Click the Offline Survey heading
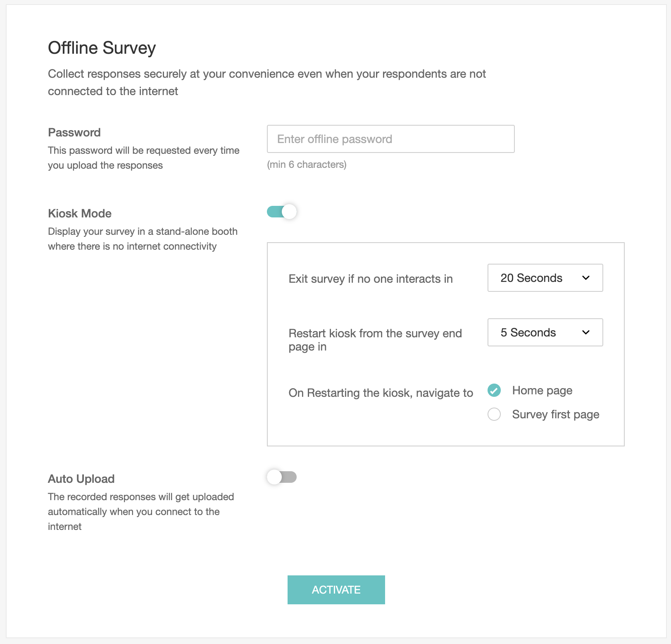Image resolution: width=671 pixels, height=644 pixels. tap(102, 48)
